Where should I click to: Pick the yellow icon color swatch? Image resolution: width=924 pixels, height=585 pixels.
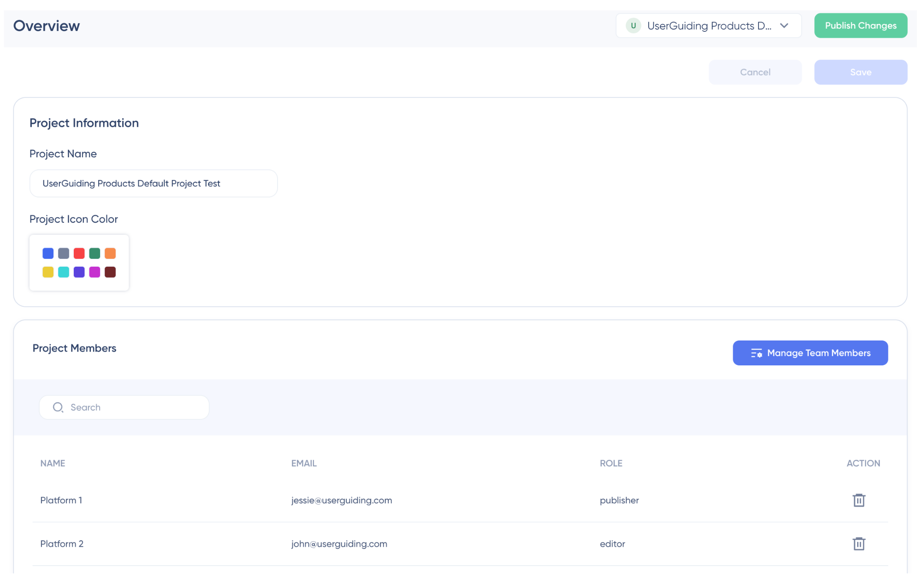point(48,272)
